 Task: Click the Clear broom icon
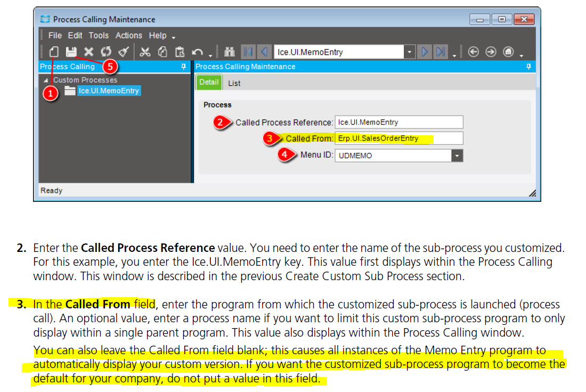click(124, 52)
